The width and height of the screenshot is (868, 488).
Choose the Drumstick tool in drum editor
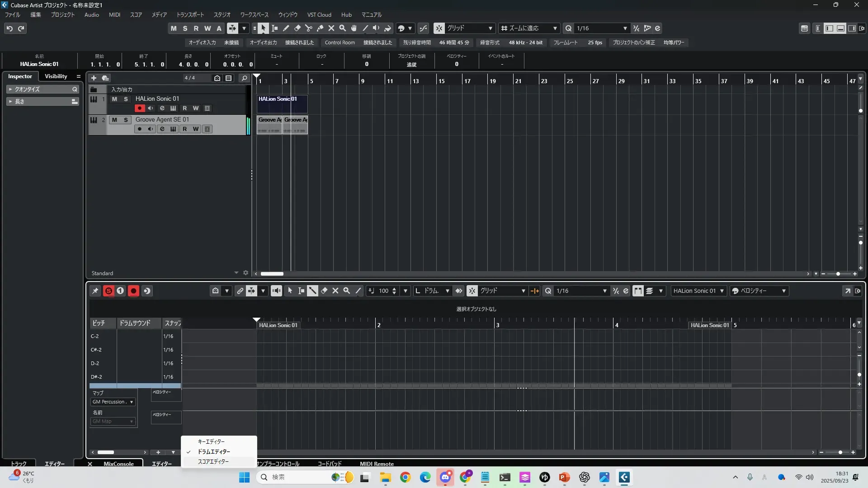click(x=312, y=291)
